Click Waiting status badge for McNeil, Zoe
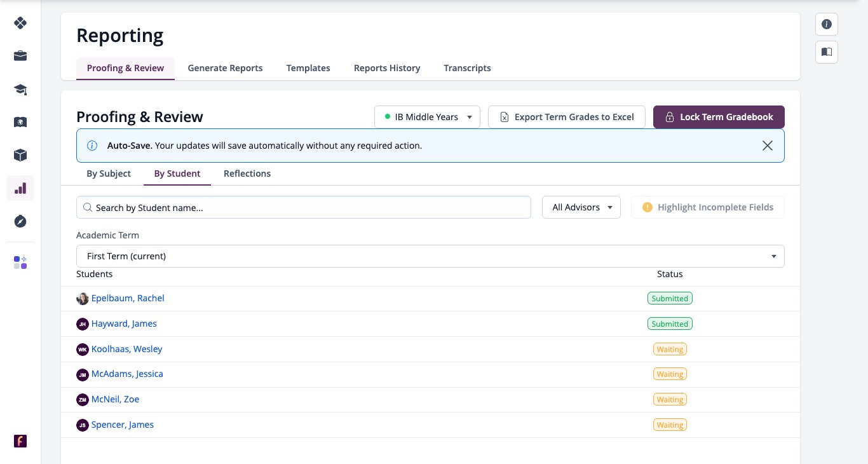Viewport: 868px width, 464px height. point(670,400)
